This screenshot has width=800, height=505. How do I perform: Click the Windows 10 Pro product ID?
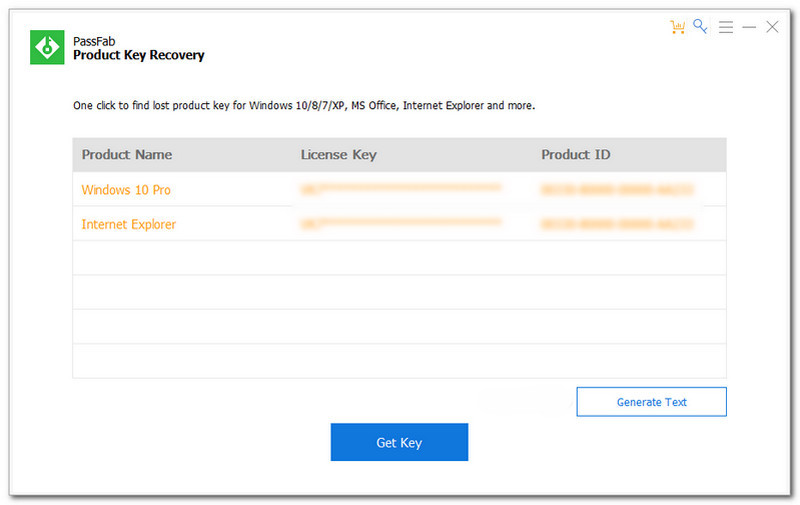pos(617,189)
